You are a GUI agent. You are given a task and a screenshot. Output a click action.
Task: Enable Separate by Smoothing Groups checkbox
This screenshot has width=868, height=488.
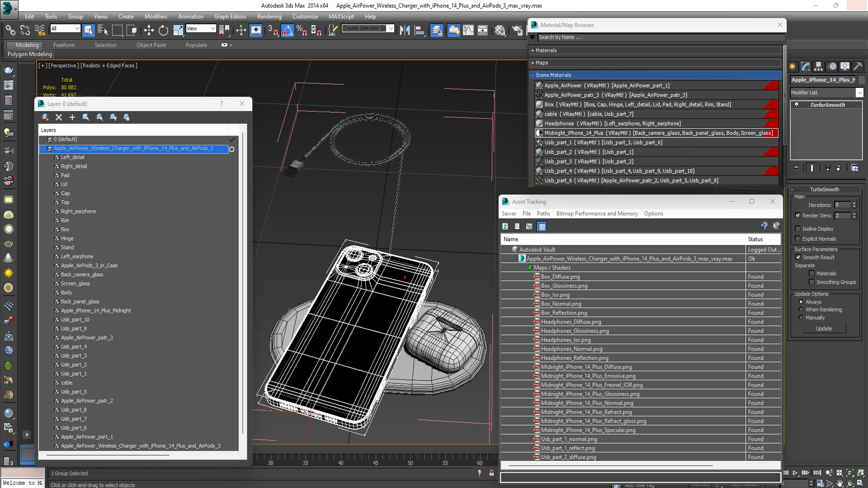point(811,282)
